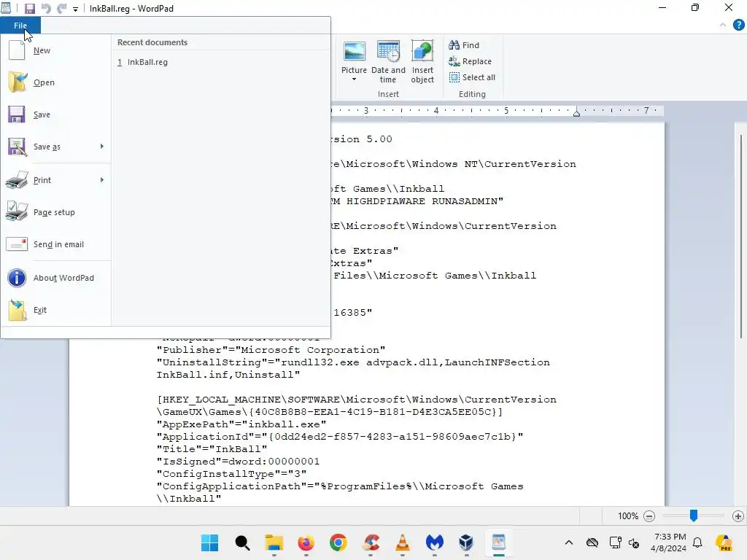Open WordPad Help question mark
The width and height of the screenshot is (747, 560).
pos(738,25)
